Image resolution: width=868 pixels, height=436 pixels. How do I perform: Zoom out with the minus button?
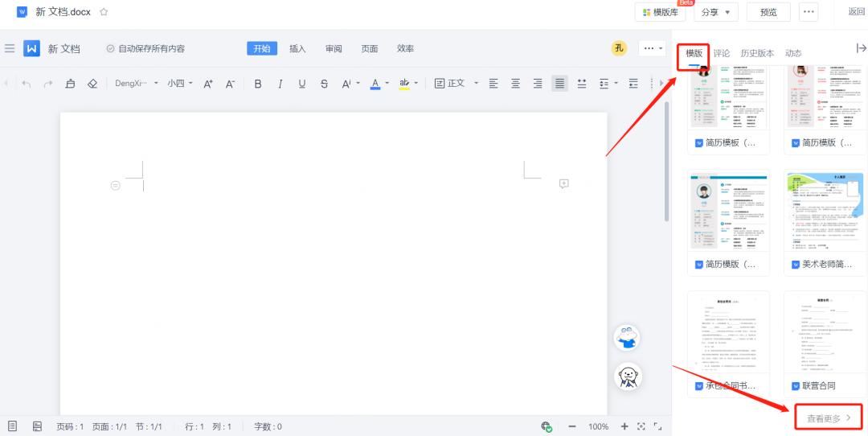[572, 426]
